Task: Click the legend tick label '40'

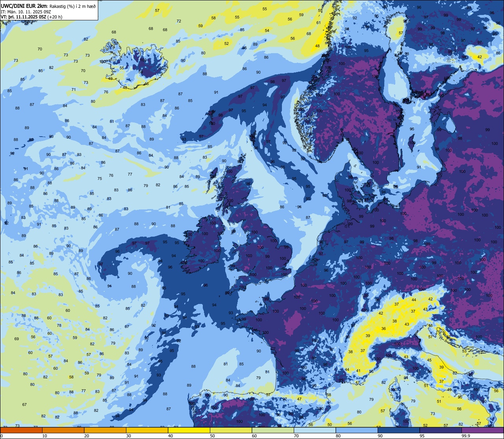Action: pos(170,436)
